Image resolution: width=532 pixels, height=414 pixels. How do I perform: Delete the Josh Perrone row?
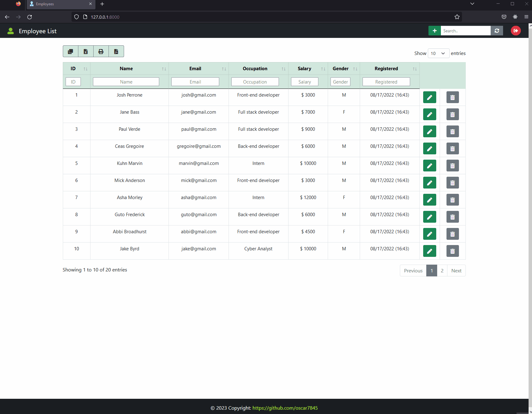[452, 97]
